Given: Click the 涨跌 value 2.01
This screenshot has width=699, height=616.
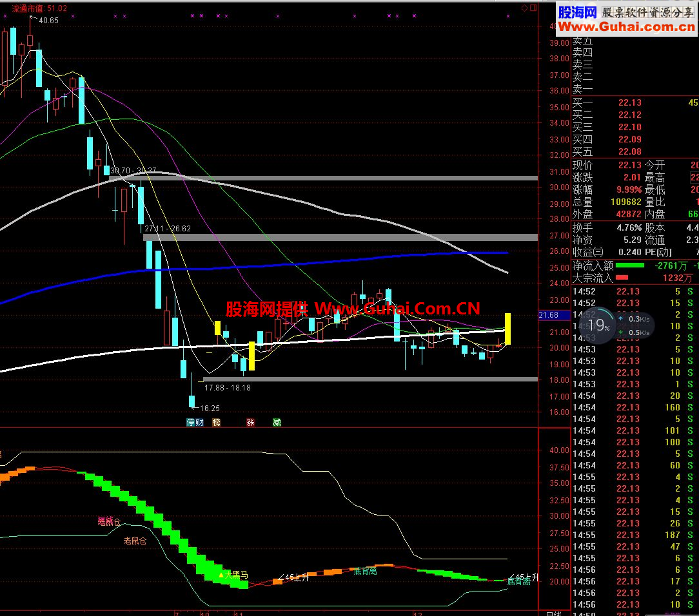Looking at the screenshot, I should [632, 178].
